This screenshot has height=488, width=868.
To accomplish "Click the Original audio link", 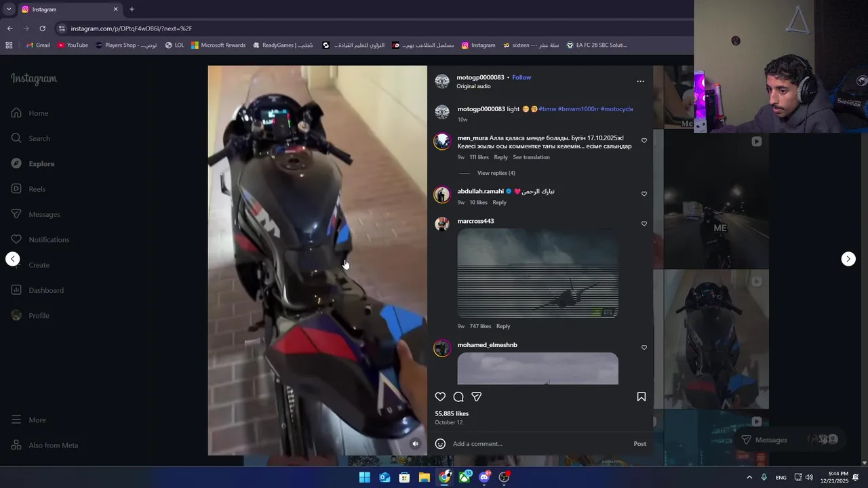I will point(473,86).
